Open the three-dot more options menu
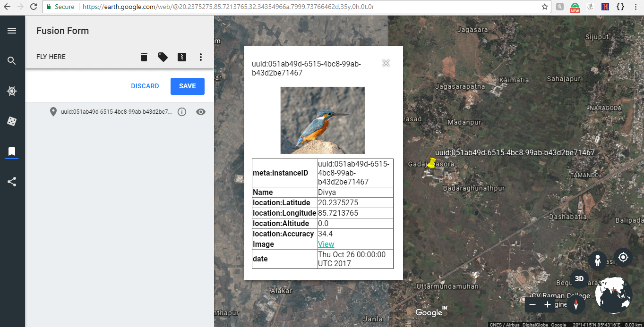The width and height of the screenshot is (644, 327). (x=201, y=57)
